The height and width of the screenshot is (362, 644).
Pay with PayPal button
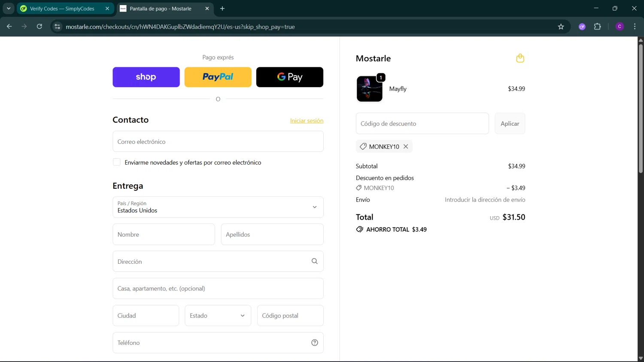click(218, 77)
